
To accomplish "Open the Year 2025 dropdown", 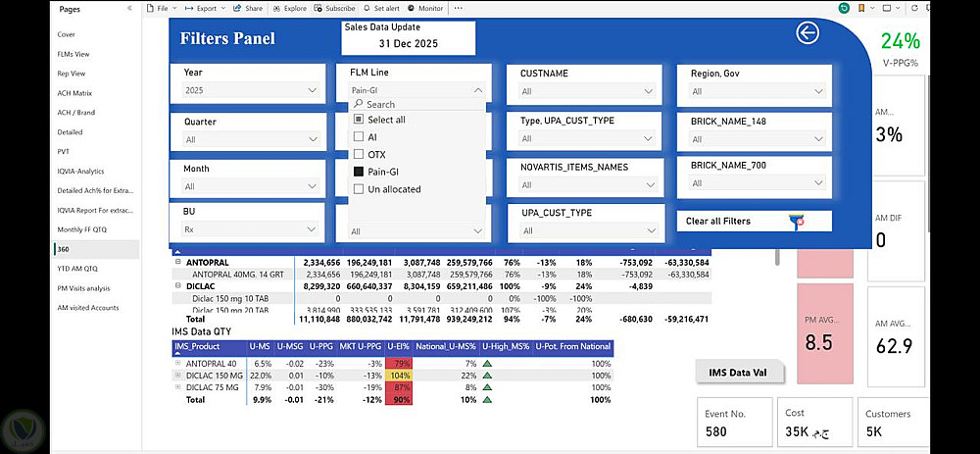I will click(251, 90).
